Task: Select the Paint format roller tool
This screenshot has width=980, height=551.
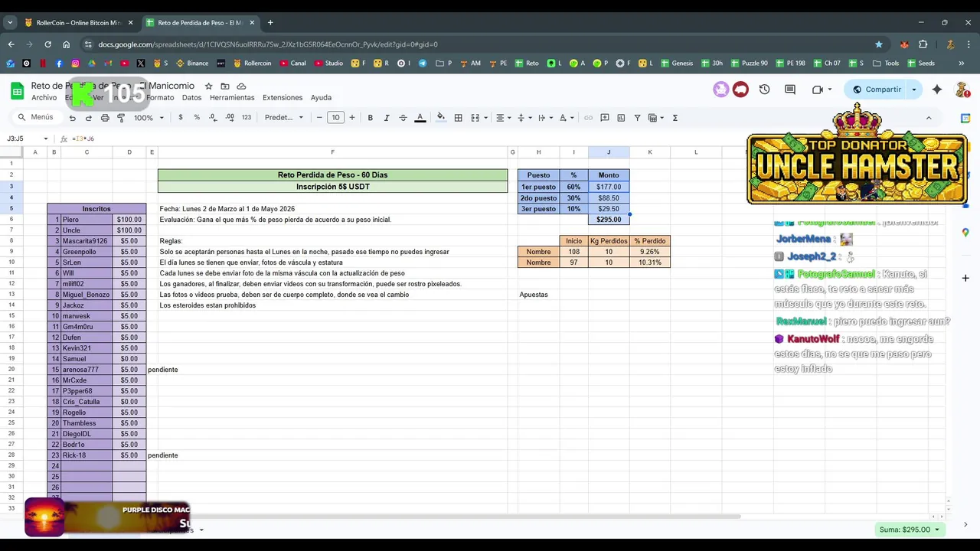Action: click(x=121, y=118)
